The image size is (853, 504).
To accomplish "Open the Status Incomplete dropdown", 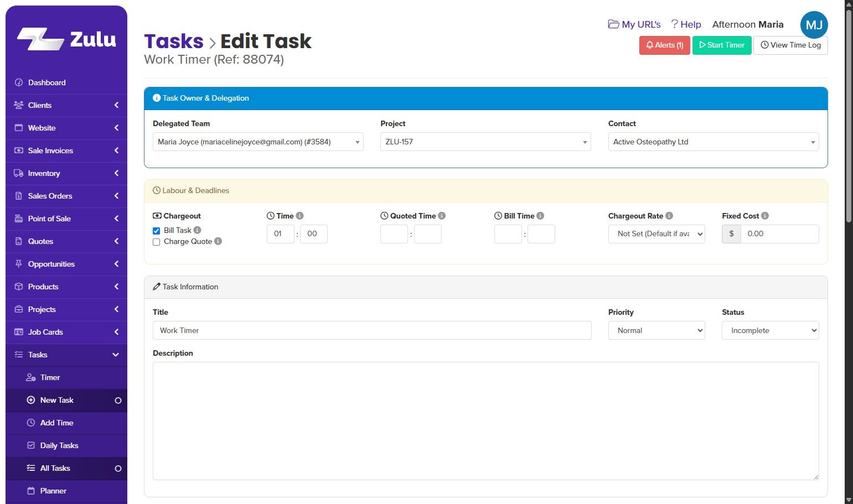I will coord(770,330).
